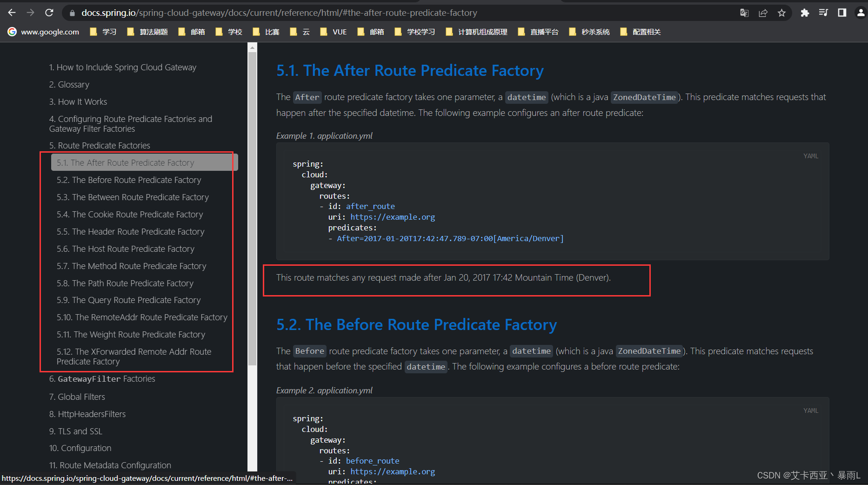Go to the Glossary section
868x485 pixels.
point(69,85)
